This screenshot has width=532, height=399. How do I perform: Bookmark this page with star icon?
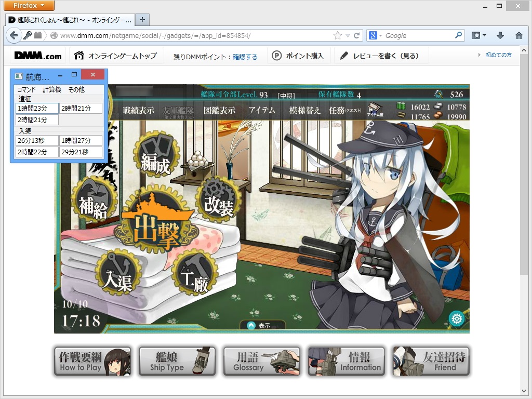click(x=337, y=35)
